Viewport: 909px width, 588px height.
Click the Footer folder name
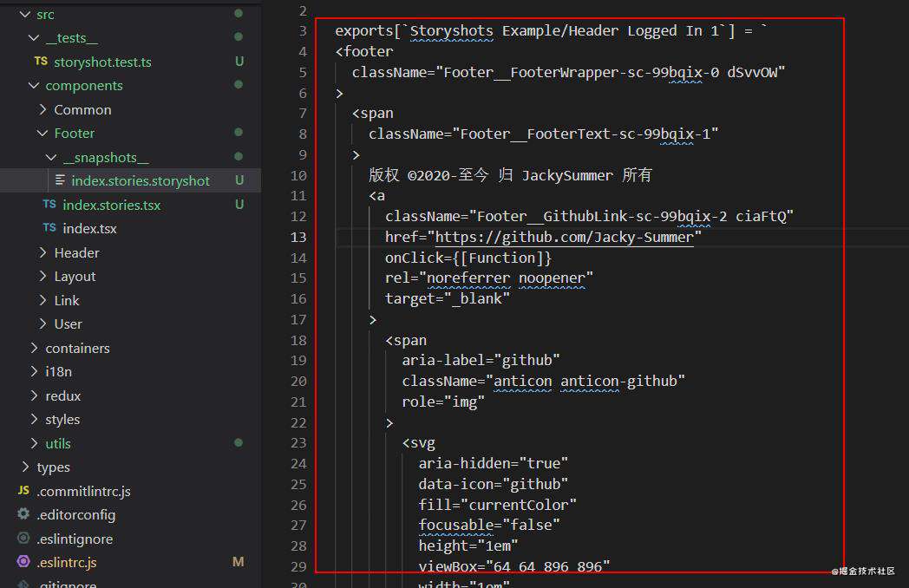75,134
